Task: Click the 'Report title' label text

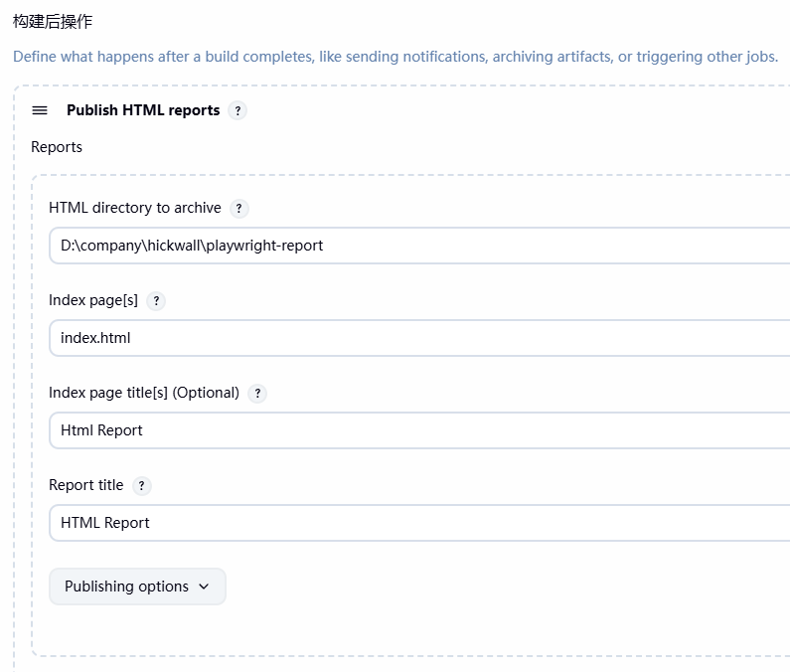Action: pyautogui.click(x=85, y=485)
